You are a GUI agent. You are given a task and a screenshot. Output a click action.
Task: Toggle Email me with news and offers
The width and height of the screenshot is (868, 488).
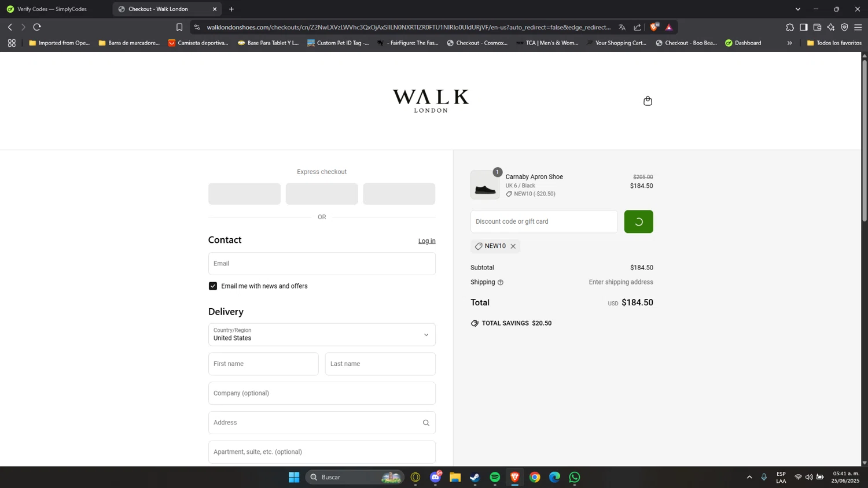pos(213,286)
